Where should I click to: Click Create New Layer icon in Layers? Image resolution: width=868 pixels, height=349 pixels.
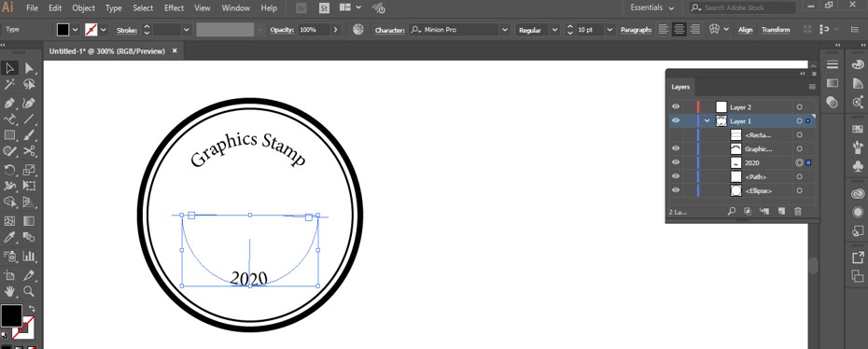pyautogui.click(x=781, y=211)
